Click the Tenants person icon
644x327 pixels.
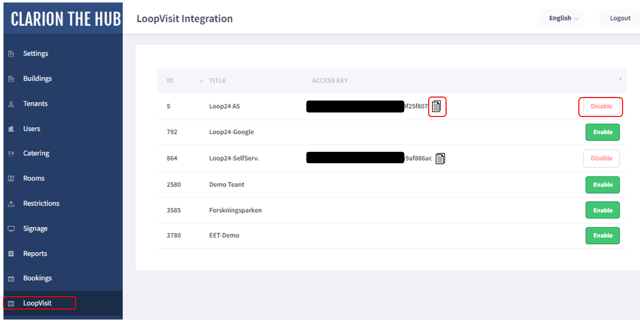pyautogui.click(x=11, y=104)
